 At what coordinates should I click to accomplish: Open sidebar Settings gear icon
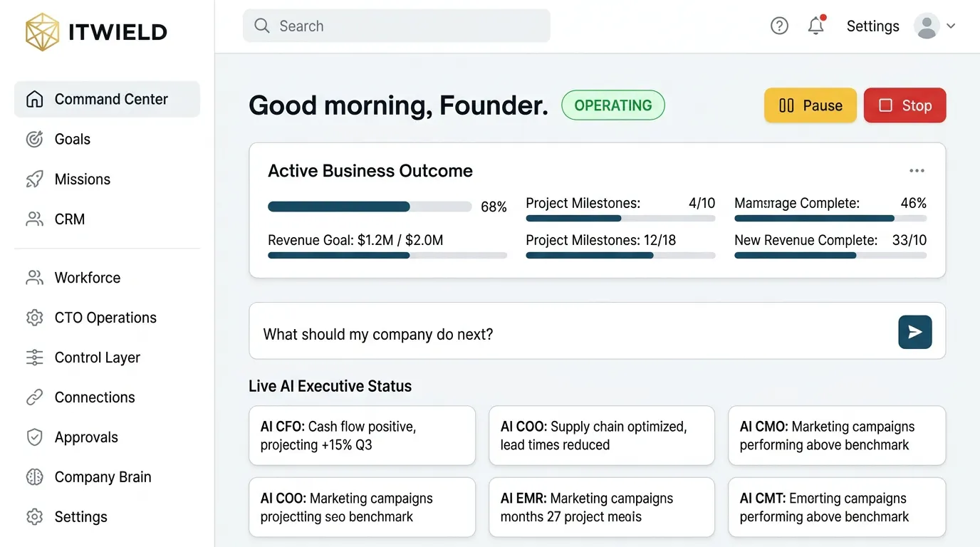coord(34,516)
